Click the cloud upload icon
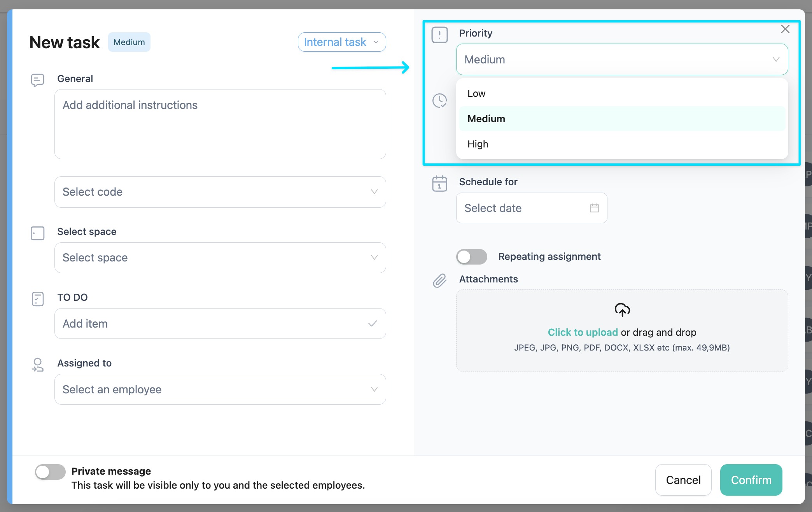812x512 pixels. pyautogui.click(x=622, y=310)
